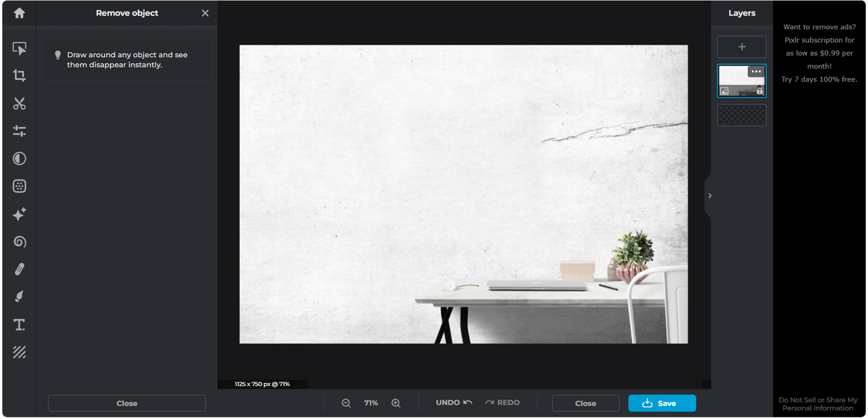Go to the Home icon

[x=19, y=13]
